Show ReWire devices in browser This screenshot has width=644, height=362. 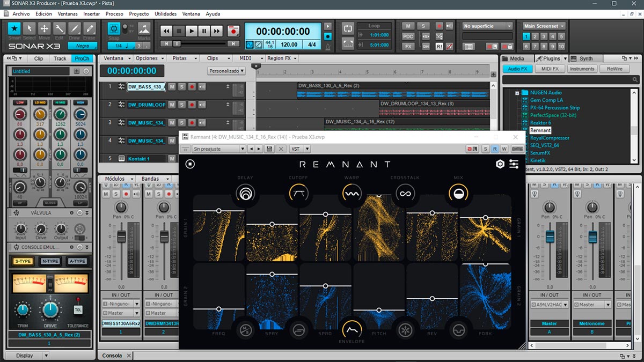pyautogui.click(x=614, y=69)
